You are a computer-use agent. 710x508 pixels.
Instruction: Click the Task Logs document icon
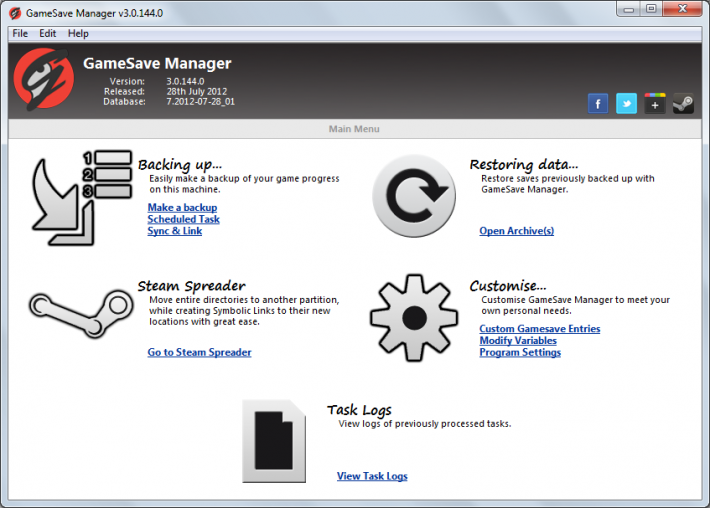(274, 441)
